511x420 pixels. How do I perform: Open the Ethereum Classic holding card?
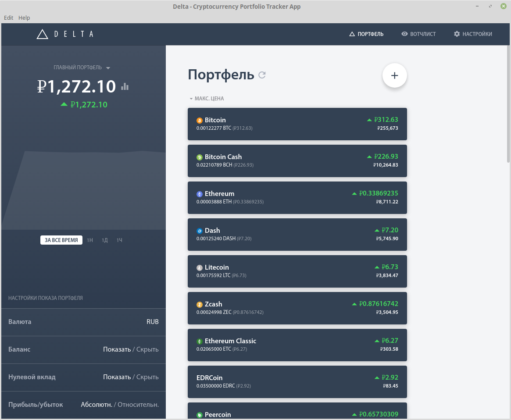pyautogui.click(x=297, y=345)
